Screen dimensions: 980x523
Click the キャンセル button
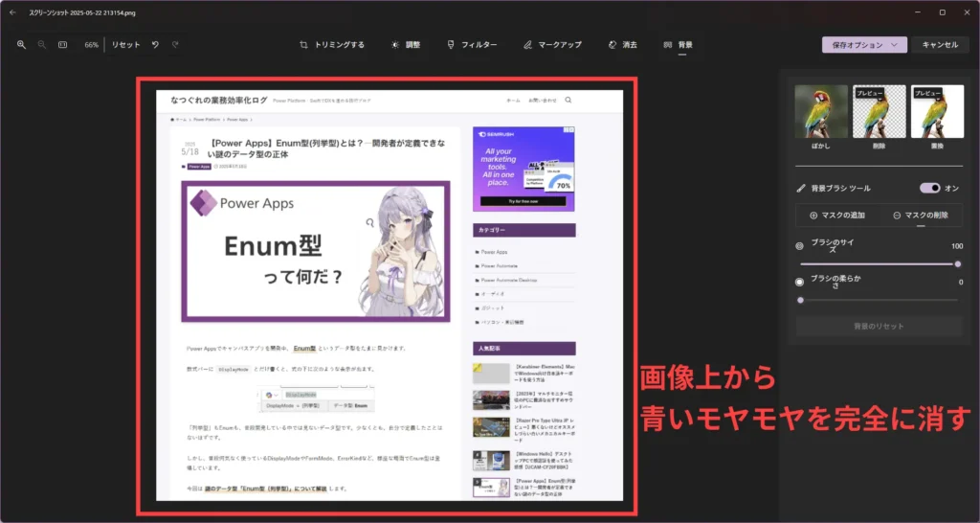(940, 45)
